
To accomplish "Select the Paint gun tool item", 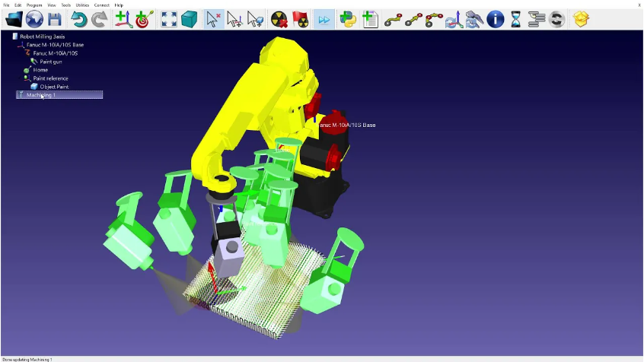I will [51, 62].
